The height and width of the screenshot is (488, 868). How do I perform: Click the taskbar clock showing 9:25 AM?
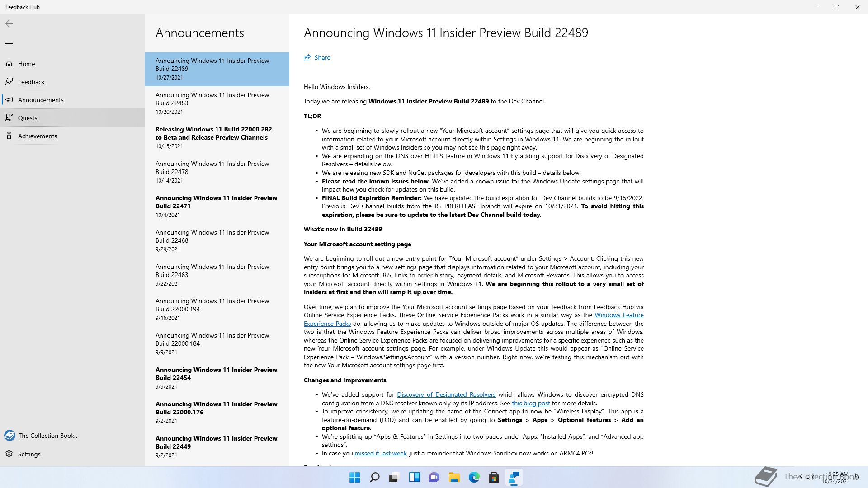pos(835,478)
